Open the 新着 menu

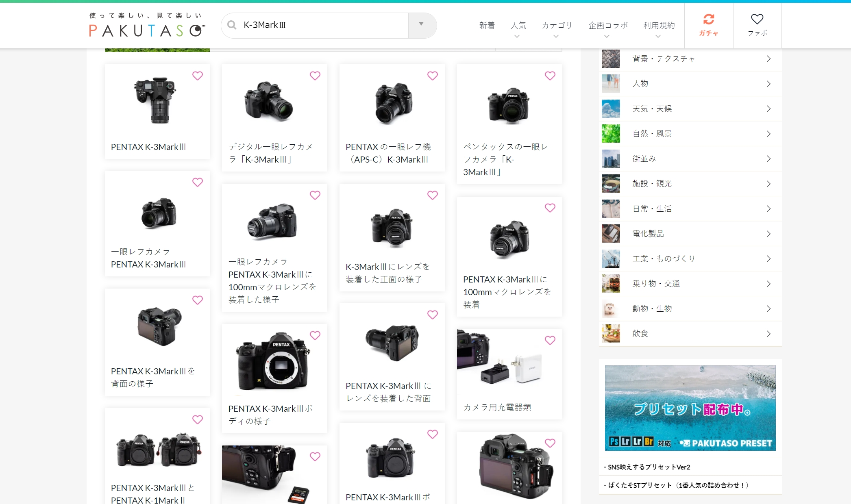[487, 26]
